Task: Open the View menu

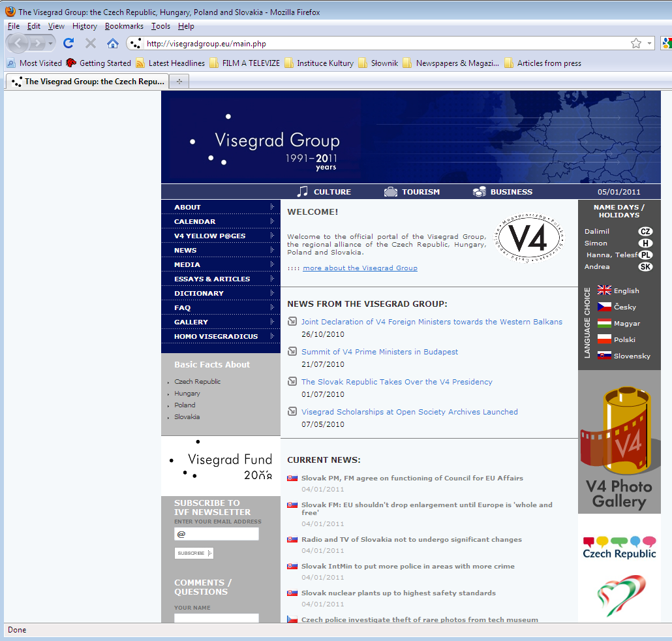Action: [56, 26]
